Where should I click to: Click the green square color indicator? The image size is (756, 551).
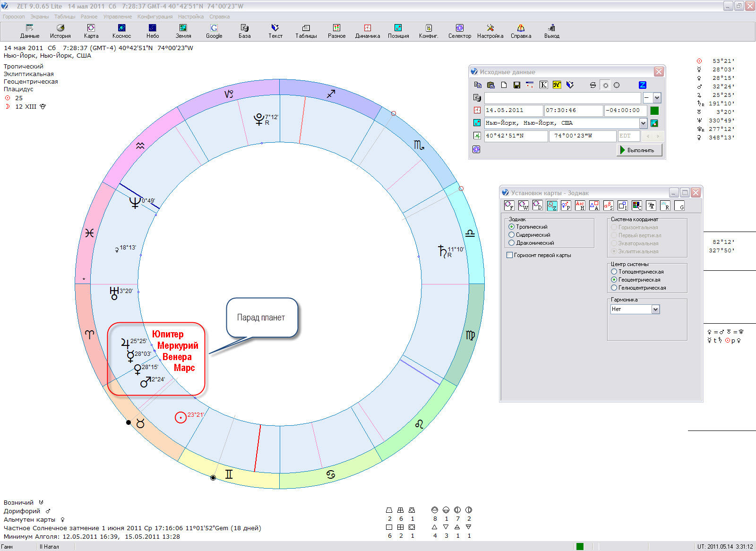point(654,111)
